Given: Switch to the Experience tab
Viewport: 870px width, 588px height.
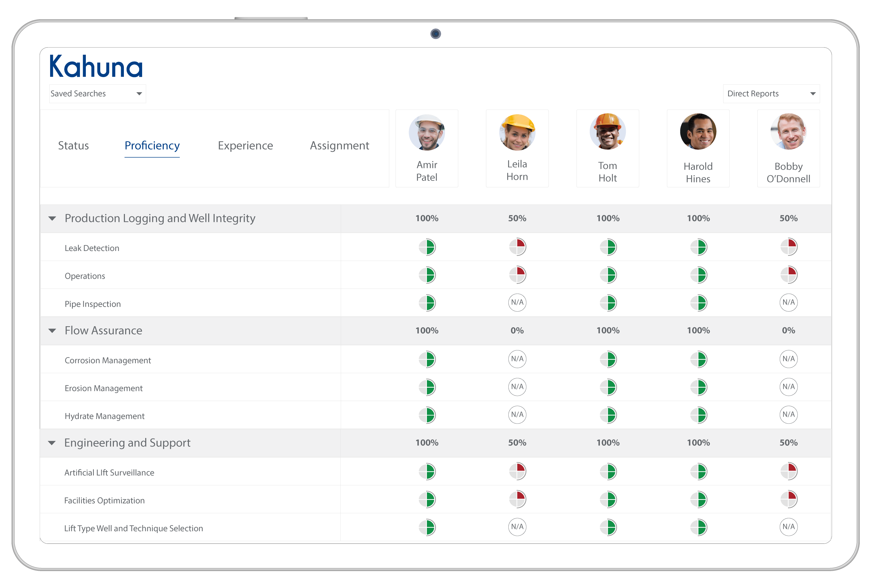Looking at the screenshot, I should 245,145.
